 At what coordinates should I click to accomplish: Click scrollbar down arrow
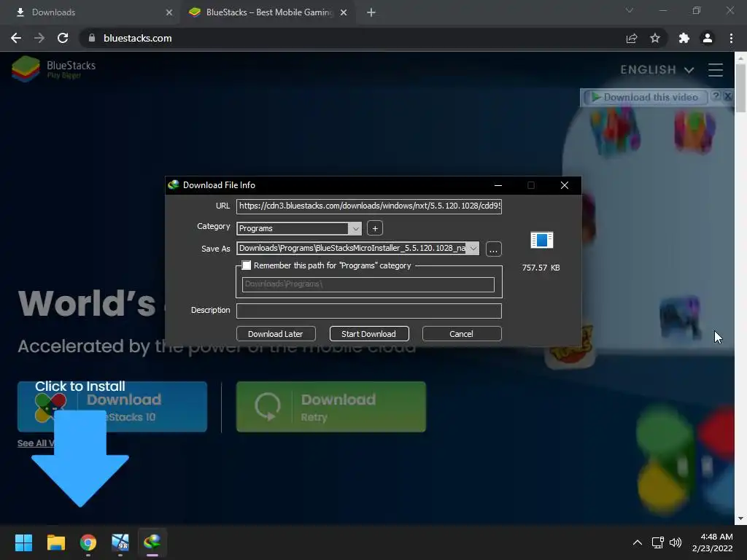coord(740,518)
